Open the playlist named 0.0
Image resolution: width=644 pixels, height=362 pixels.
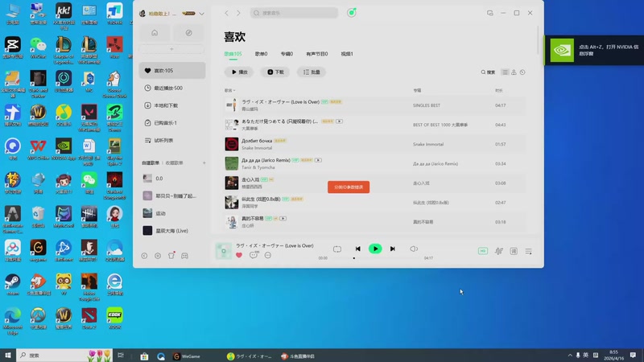click(172, 179)
